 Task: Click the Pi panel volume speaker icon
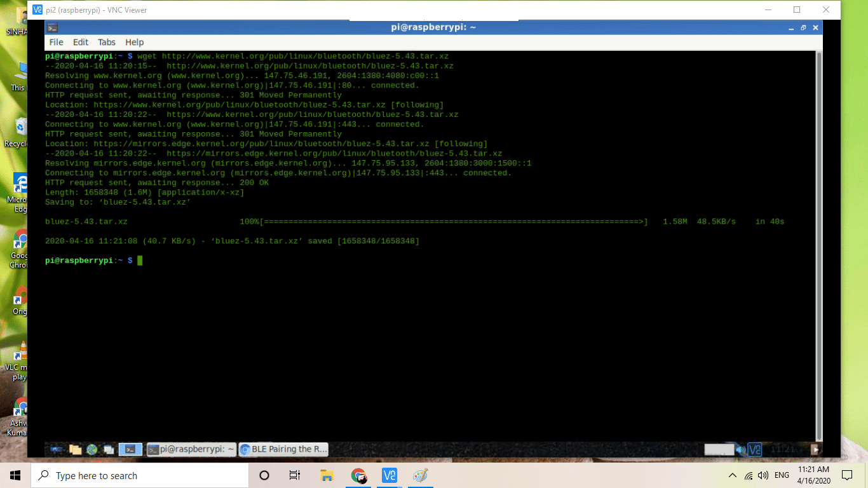pos(740,449)
